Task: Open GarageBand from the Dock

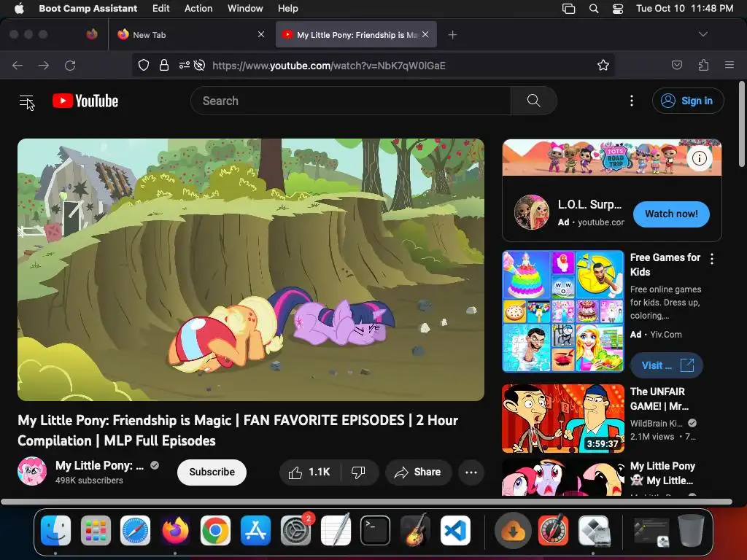Action: click(415, 530)
